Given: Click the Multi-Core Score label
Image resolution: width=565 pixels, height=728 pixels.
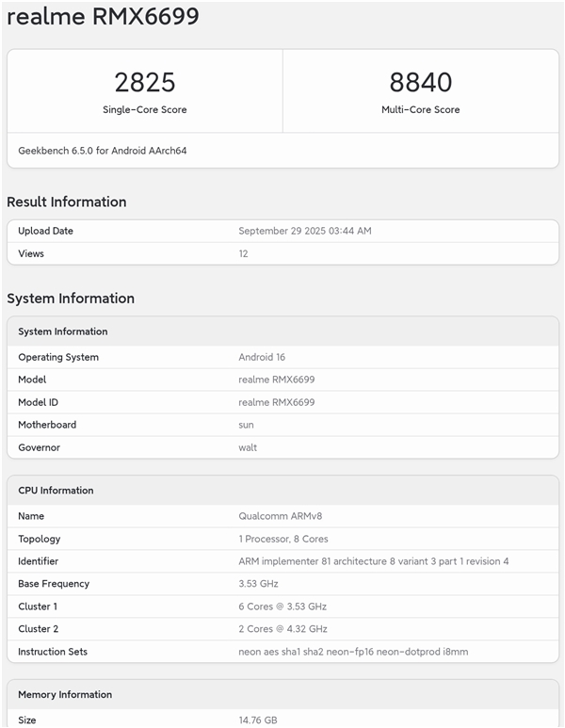Looking at the screenshot, I should [420, 110].
